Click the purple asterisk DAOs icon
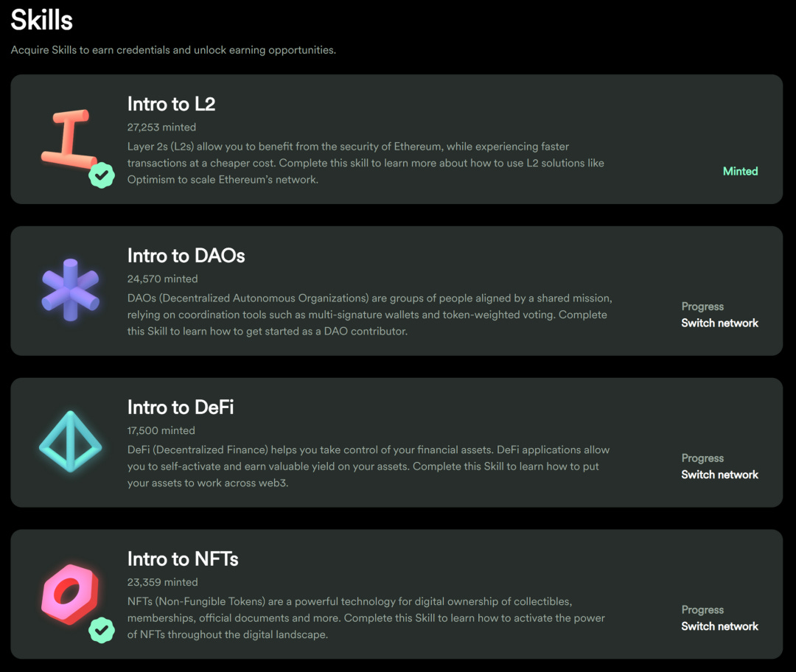Viewport: 796px width, 672px height. 70,290
